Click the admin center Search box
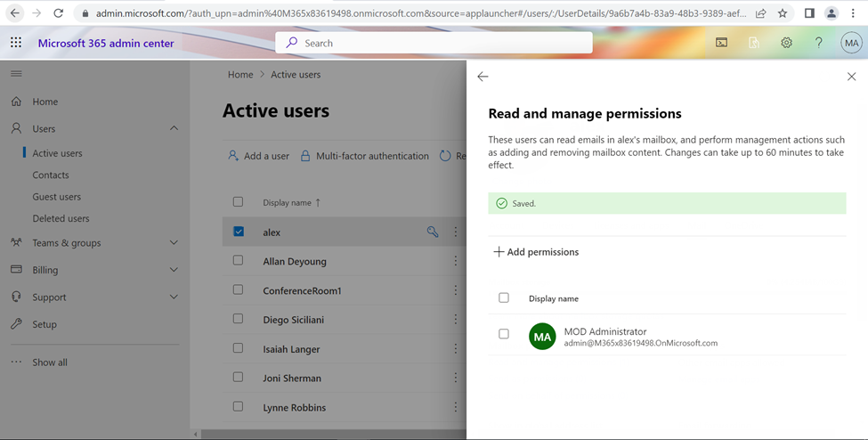 (434, 43)
